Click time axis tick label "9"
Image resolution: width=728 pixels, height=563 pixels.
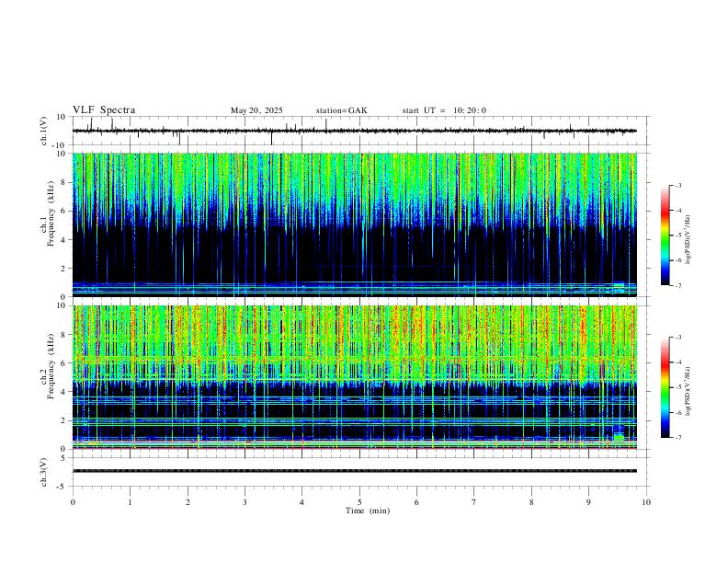point(588,502)
